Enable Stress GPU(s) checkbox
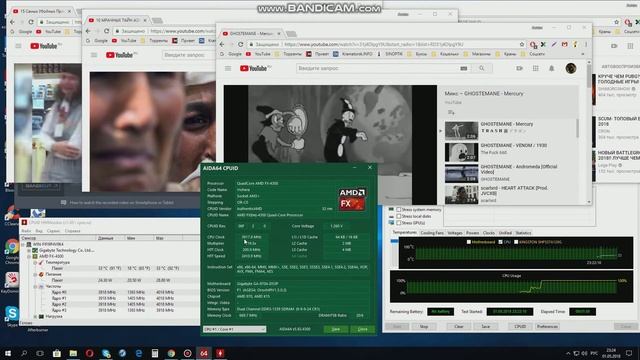 coord(398,223)
